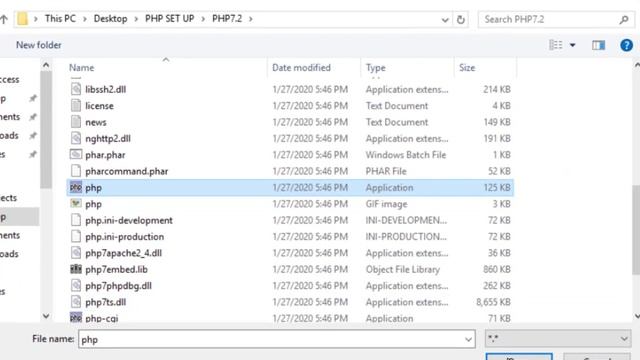
Task: Toggle the preview pane icon
Action: 598,45
